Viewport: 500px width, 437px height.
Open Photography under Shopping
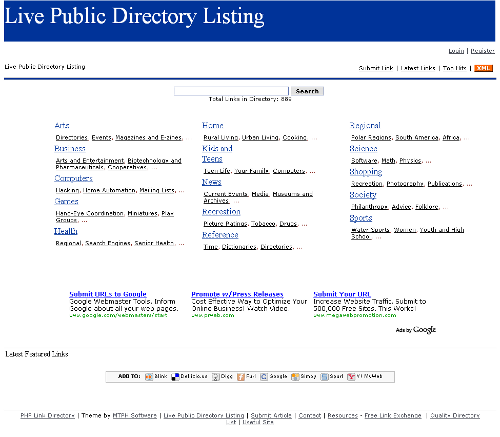[405, 184]
